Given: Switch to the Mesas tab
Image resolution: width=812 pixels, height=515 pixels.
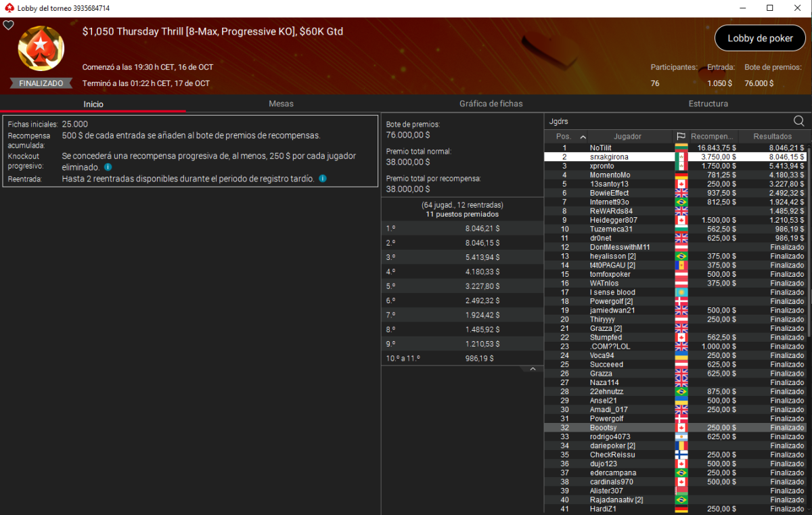Looking at the screenshot, I should tap(281, 104).
